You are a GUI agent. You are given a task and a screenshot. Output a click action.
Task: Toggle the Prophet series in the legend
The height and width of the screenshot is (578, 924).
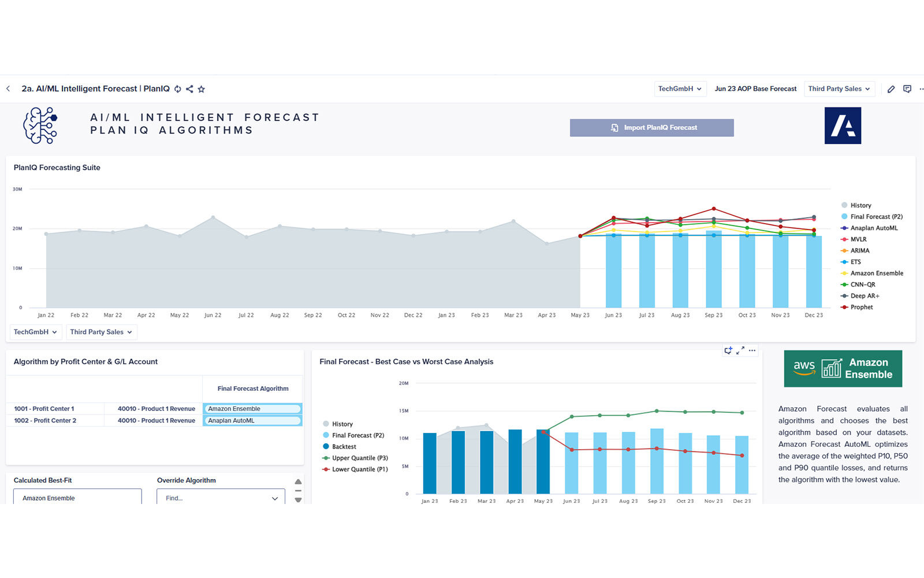coord(861,307)
